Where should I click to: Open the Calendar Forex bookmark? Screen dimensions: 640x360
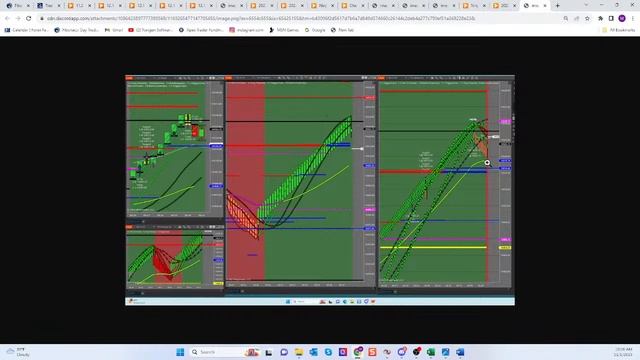pyautogui.click(x=26, y=30)
